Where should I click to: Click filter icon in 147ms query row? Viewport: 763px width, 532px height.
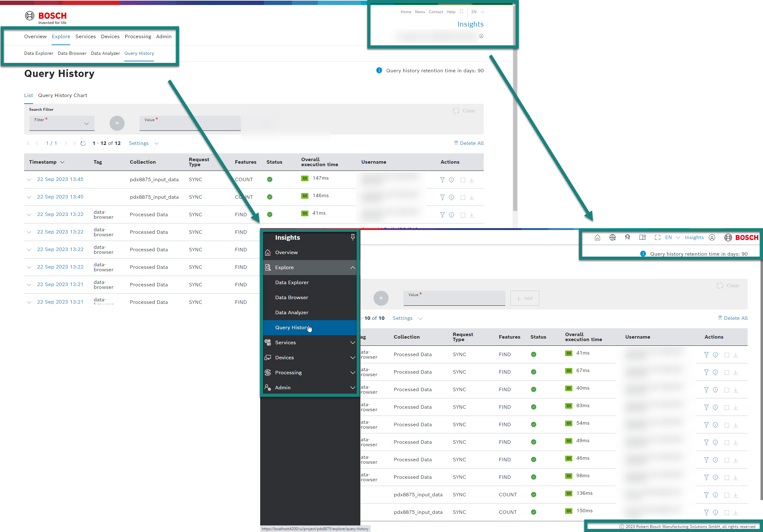pyautogui.click(x=442, y=180)
